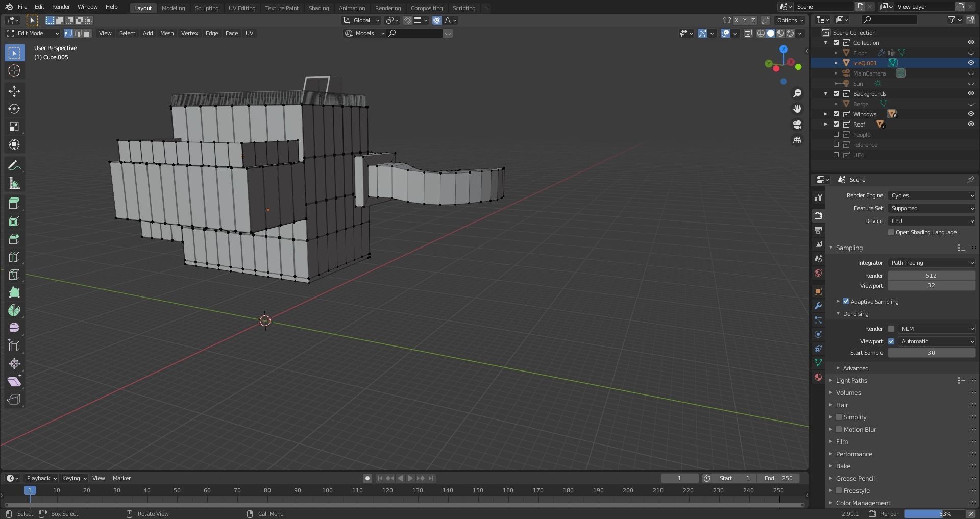Select the Rotate tool
Image resolution: width=980 pixels, height=519 pixels.
tap(14, 109)
